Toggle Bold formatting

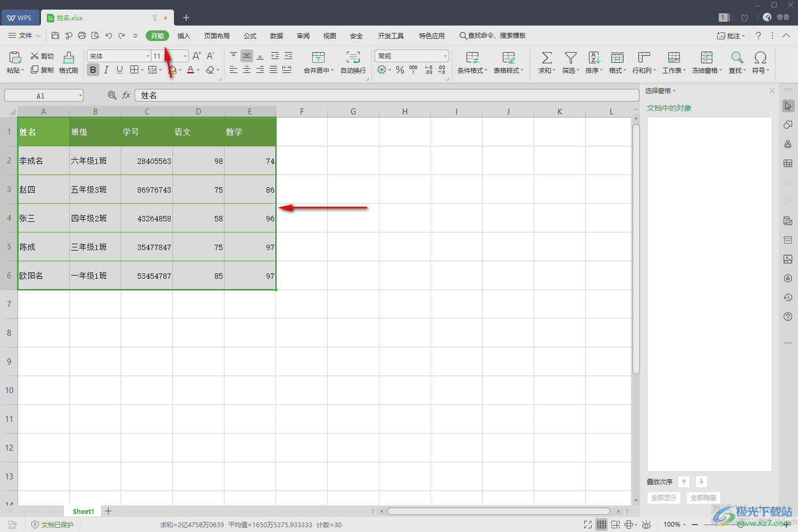93,70
